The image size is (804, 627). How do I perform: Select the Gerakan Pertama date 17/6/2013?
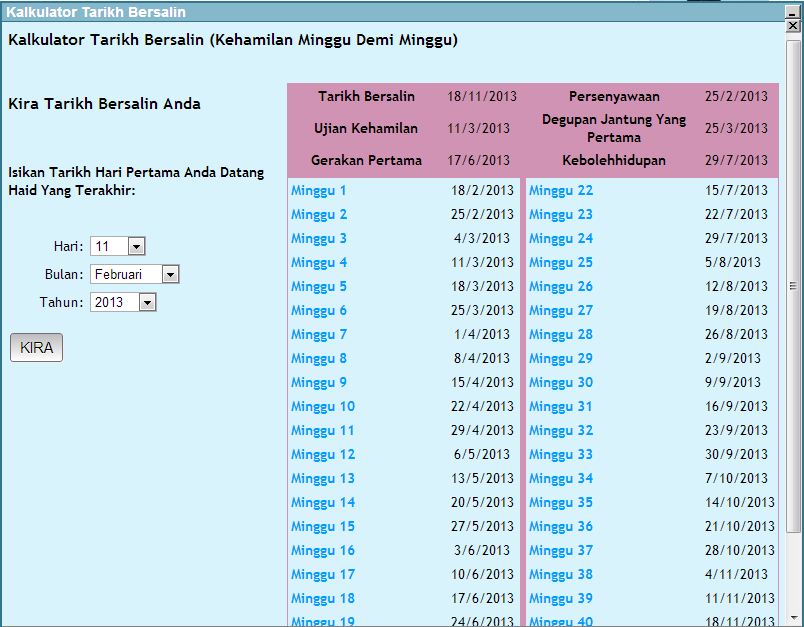(x=478, y=160)
